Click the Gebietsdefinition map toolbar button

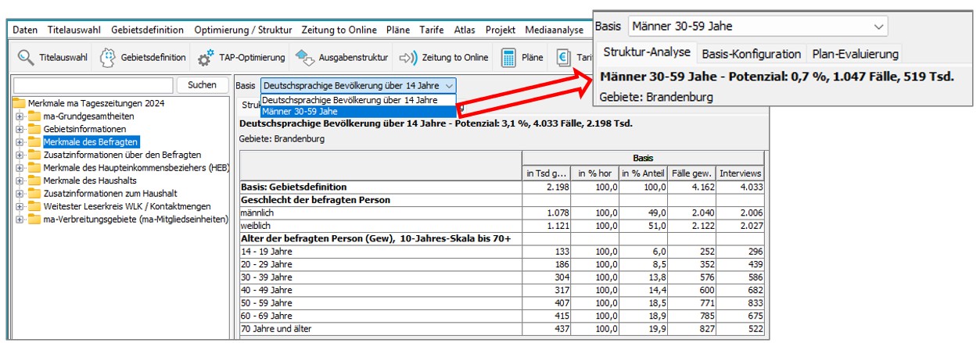pos(144,57)
